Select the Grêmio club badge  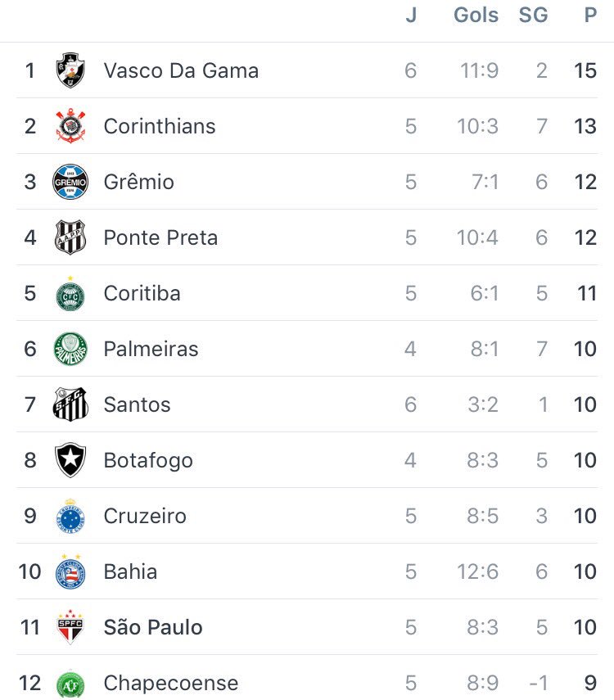70,182
